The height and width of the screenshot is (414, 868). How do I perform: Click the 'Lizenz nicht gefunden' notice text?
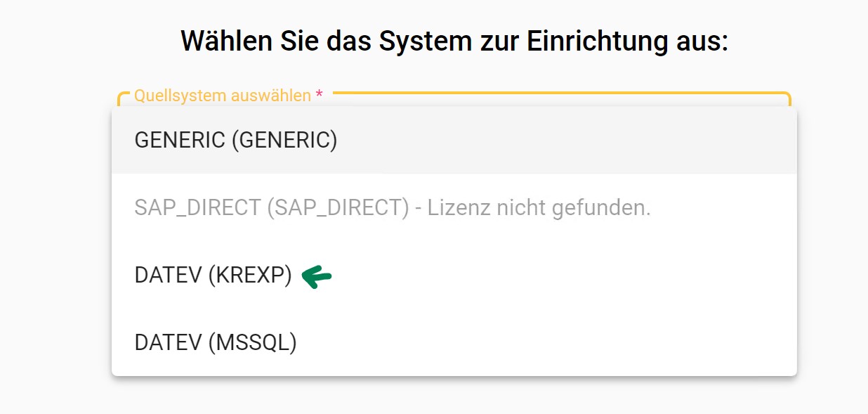point(539,208)
